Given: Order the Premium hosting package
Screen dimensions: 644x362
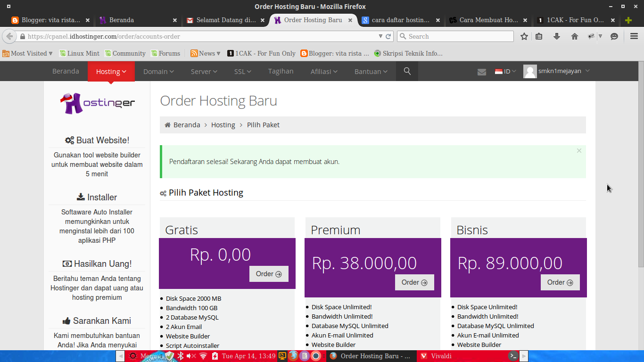Looking at the screenshot, I should 414,282.
